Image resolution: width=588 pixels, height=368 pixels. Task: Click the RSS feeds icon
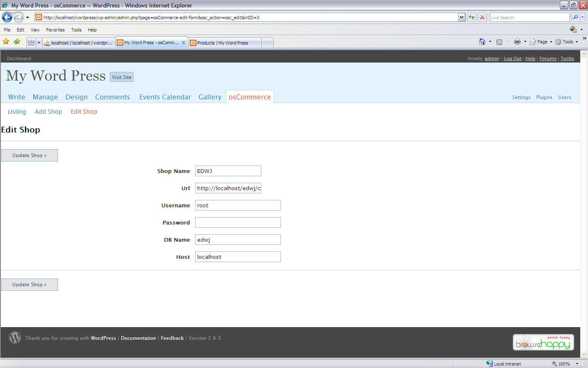pos(499,42)
